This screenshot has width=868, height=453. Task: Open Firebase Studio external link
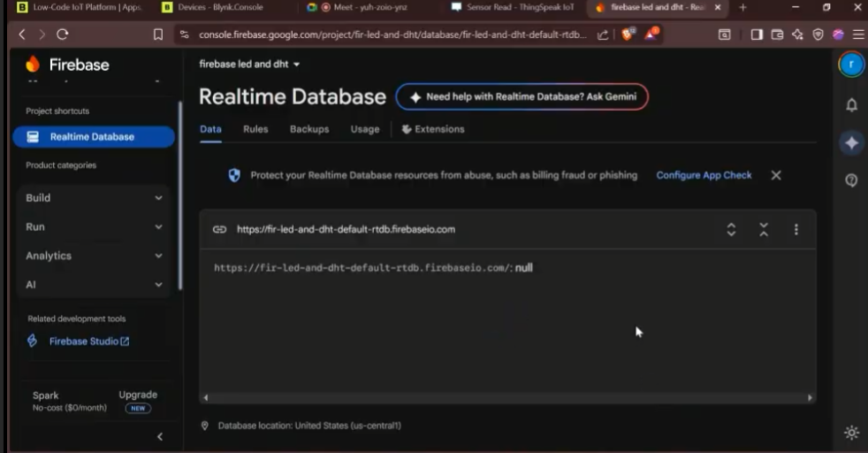(x=88, y=342)
